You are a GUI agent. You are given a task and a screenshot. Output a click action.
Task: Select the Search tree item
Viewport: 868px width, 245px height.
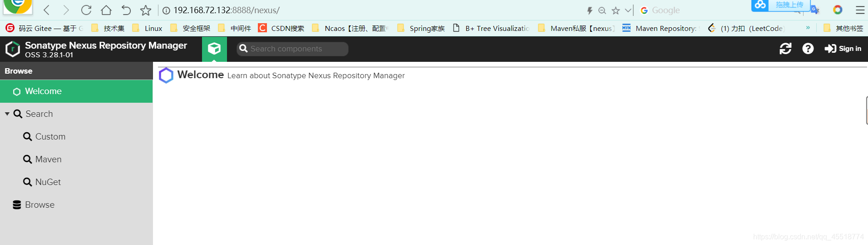(x=76, y=114)
